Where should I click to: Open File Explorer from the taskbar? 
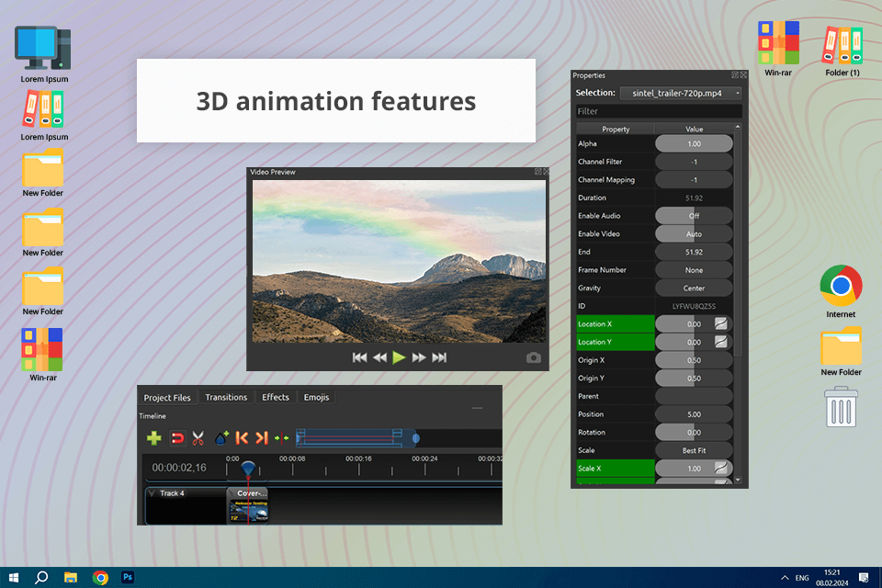pyautogui.click(x=71, y=577)
